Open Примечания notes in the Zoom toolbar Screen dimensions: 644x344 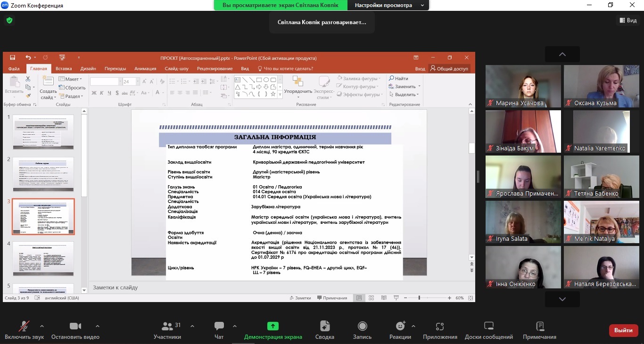pos(539,331)
